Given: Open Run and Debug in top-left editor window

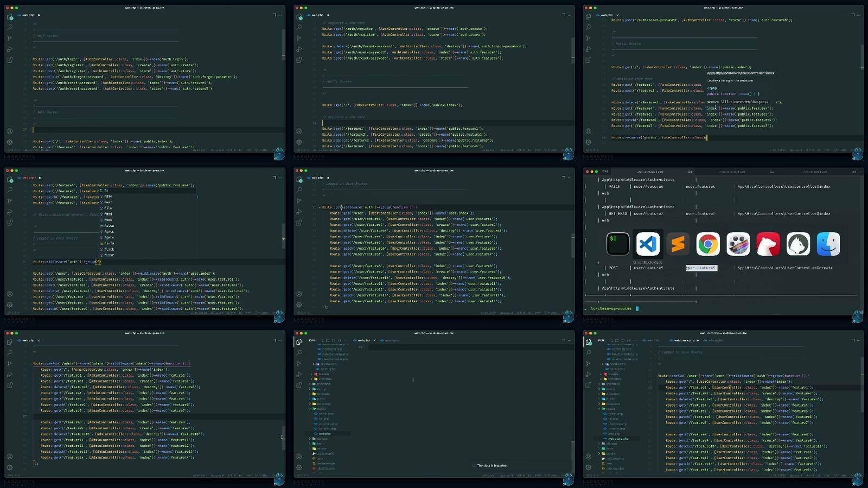Looking at the screenshot, I should (x=10, y=49).
